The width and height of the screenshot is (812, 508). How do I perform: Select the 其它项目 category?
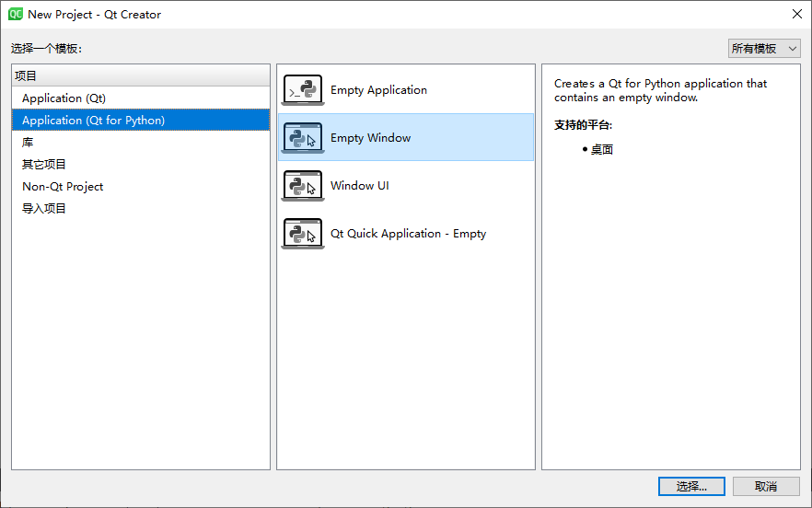(x=141, y=164)
